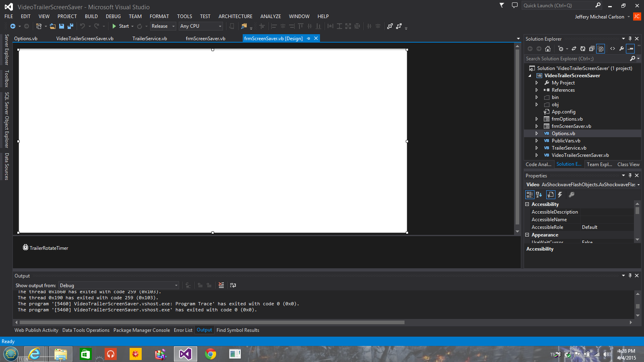Open Google Chrome from the taskbar
The height and width of the screenshot is (362, 644).
pos(211,354)
